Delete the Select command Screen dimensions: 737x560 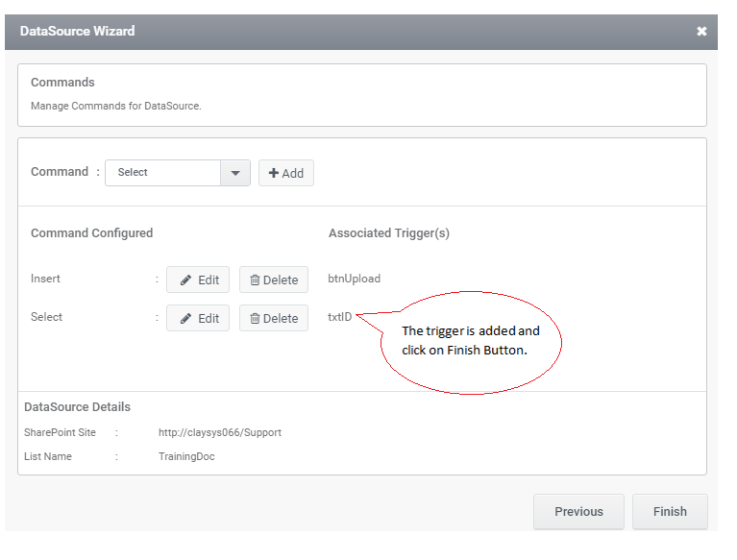coord(274,318)
